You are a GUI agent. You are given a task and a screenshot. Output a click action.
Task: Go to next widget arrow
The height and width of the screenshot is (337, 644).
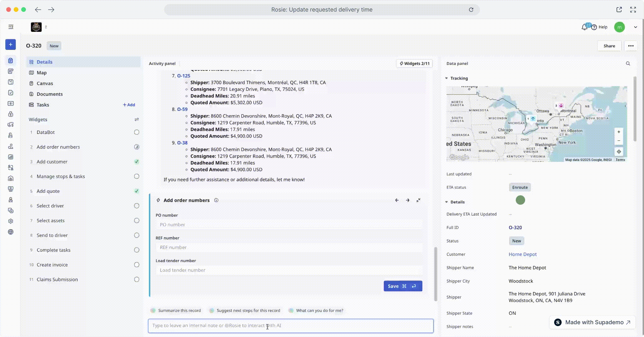point(407,200)
